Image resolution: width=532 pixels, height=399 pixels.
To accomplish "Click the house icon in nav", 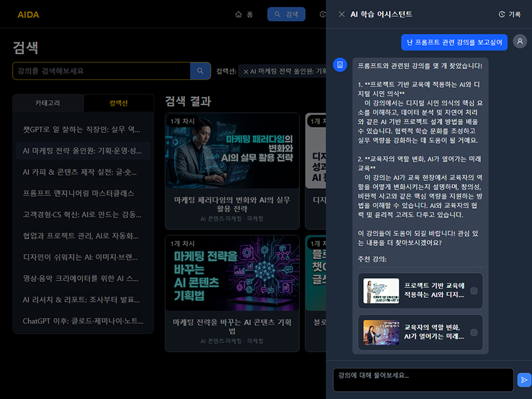I will click(x=239, y=14).
